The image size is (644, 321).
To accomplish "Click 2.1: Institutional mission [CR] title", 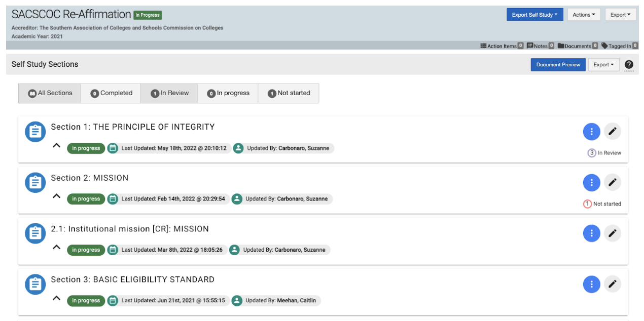I will tap(130, 229).
